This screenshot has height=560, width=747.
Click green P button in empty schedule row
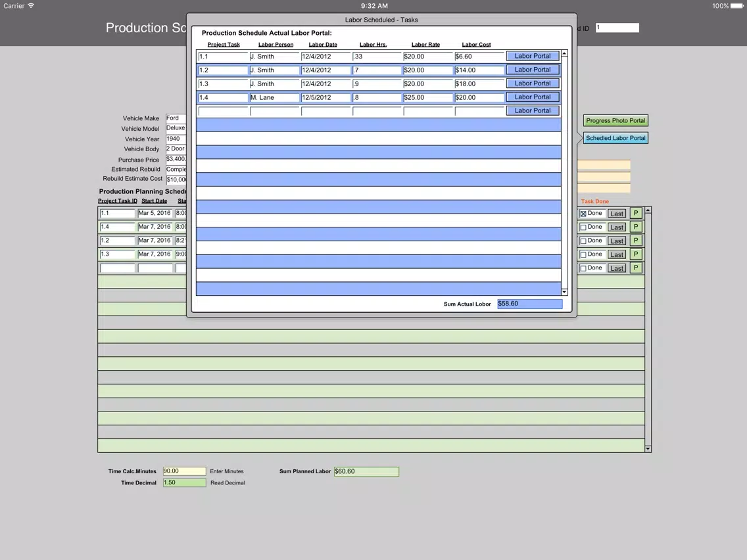[635, 268]
